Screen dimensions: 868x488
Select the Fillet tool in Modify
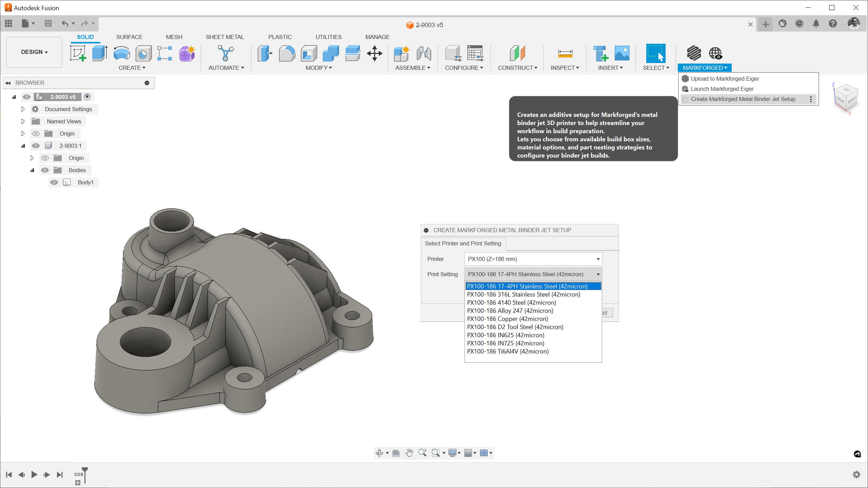point(287,54)
